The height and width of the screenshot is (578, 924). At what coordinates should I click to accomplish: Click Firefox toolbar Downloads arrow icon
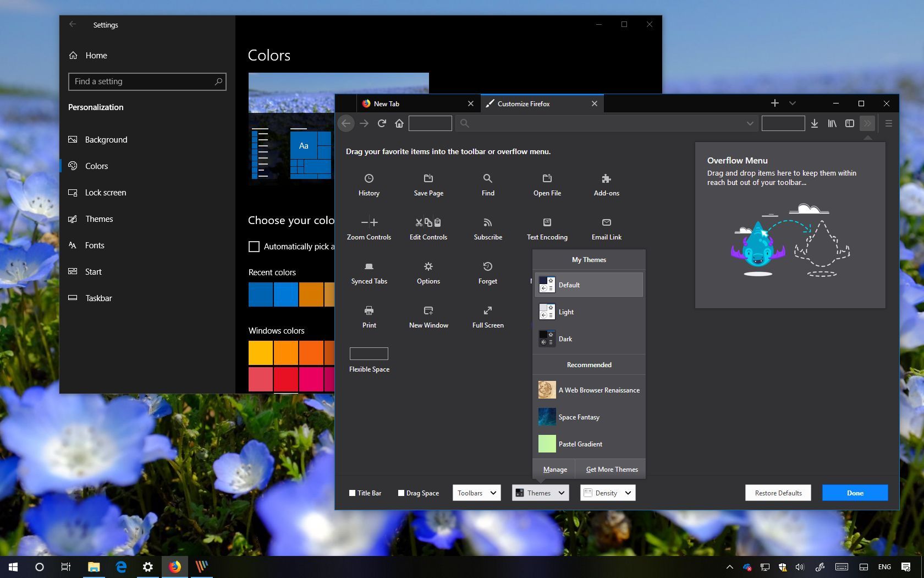(x=815, y=123)
